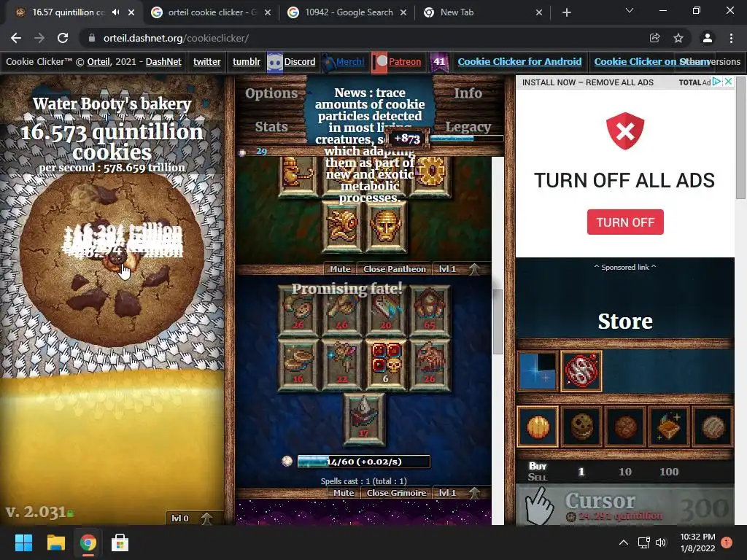Screen dimensions: 747x560
Task: Click the big chocolate chip cookie
Action: [112, 260]
